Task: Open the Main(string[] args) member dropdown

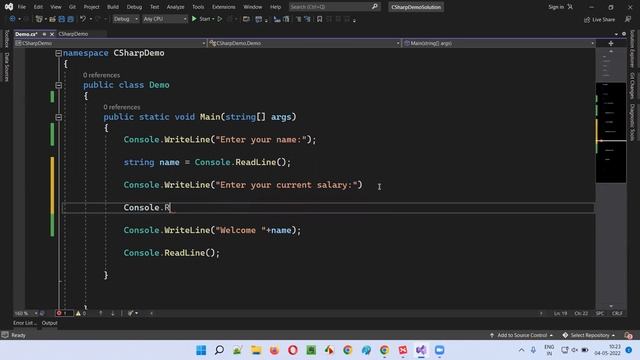Action: pos(499,43)
